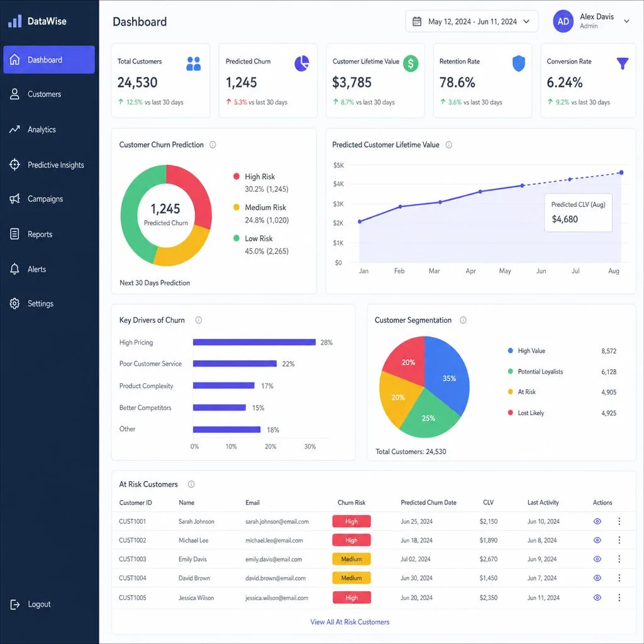Expand the Alex Davis account menu chevron
The width and height of the screenshot is (644, 644).
click(x=627, y=21)
